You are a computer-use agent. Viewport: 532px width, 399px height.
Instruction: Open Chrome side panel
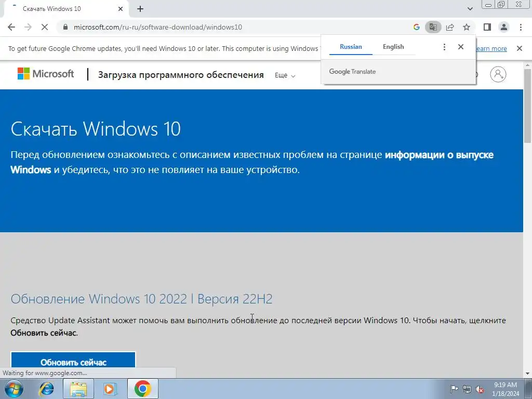pos(487,27)
